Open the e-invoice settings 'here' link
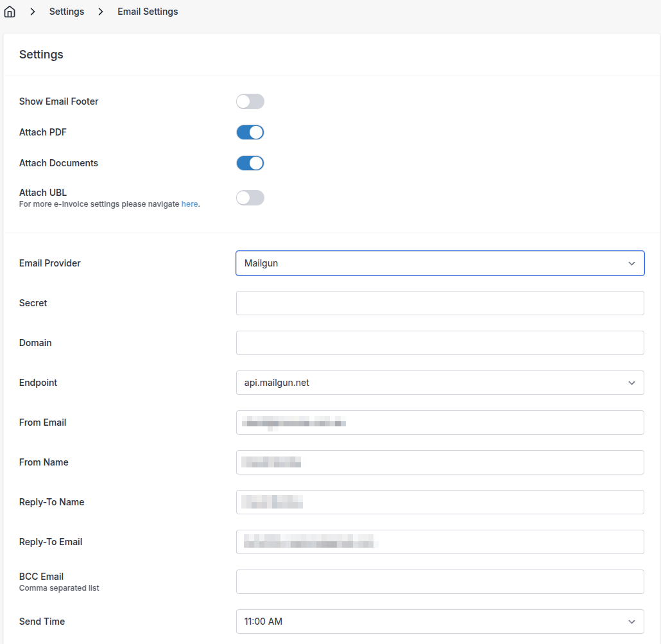This screenshot has height=644, width=661. pos(189,204)
